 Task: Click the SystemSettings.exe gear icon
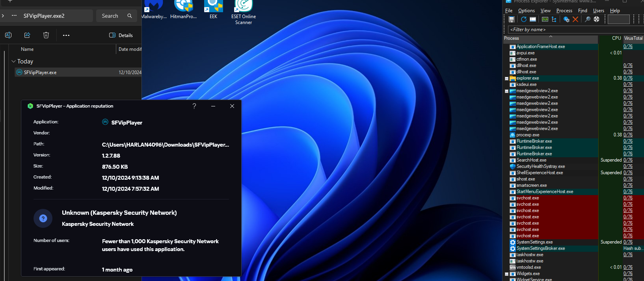[512, 242]
